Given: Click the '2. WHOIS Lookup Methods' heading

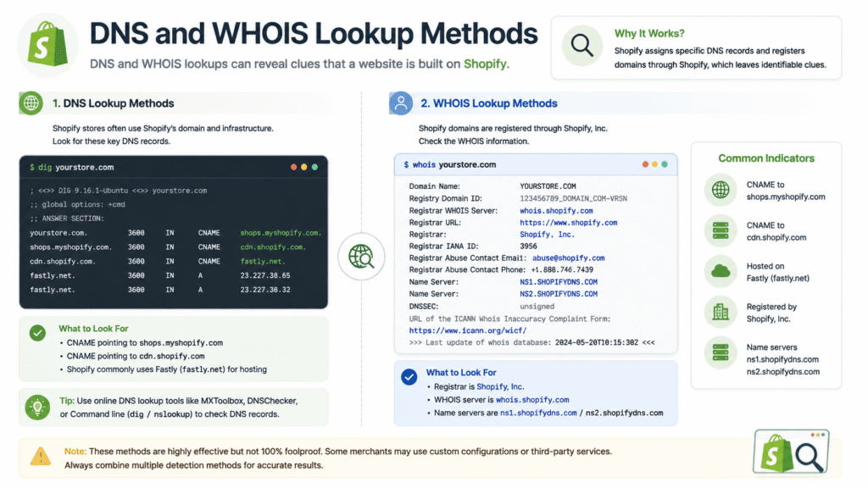Looking at the screenshot, I should point(489,103).
